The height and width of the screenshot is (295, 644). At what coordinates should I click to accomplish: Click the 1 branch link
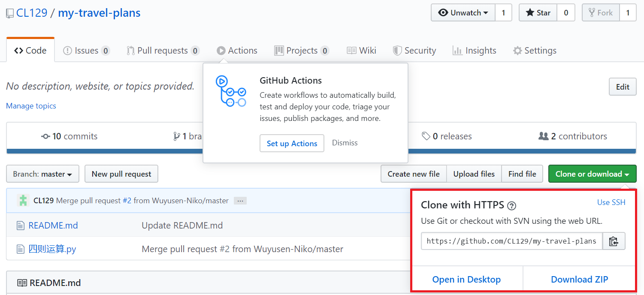coord(187,136)
